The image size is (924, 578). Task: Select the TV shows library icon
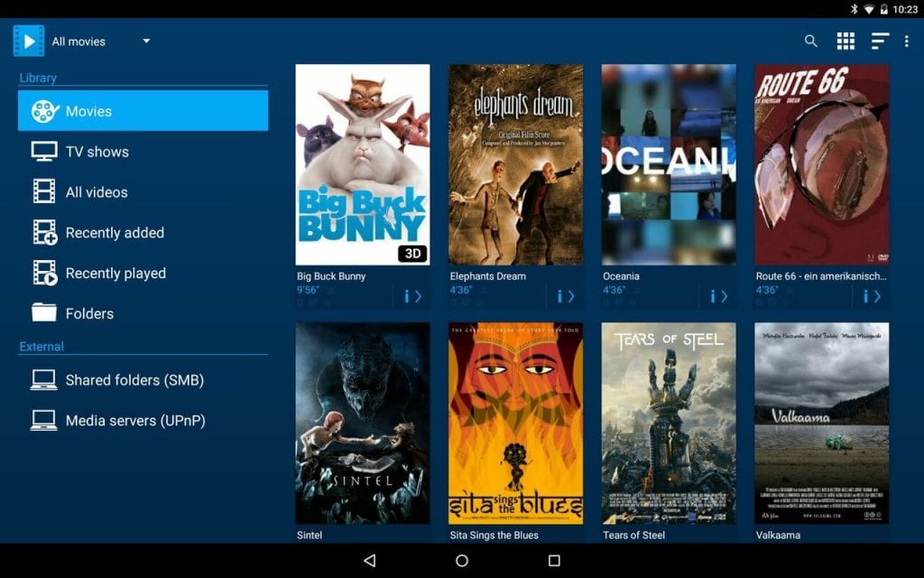(42, 151)
